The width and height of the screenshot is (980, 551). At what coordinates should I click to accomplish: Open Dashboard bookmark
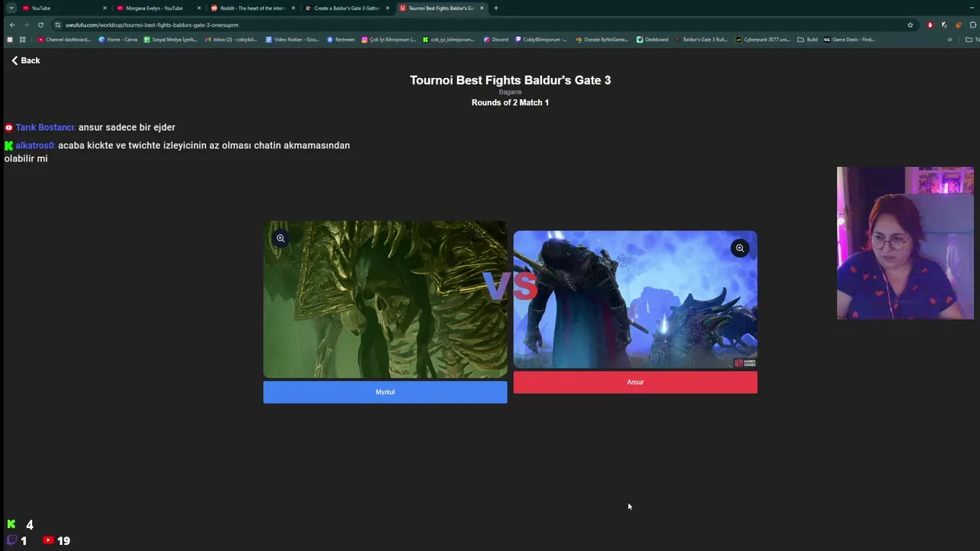tap(652, 40)
